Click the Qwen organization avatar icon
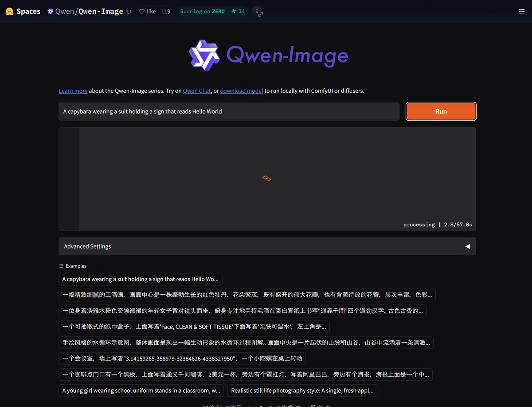Viewport: 532px width, 407px height. pos(51,12)
